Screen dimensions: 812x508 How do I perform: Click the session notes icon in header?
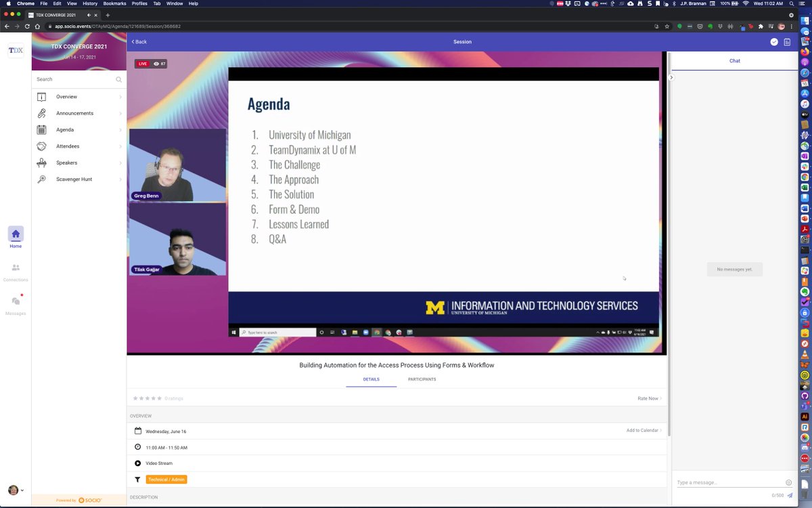tap(787, 42)
